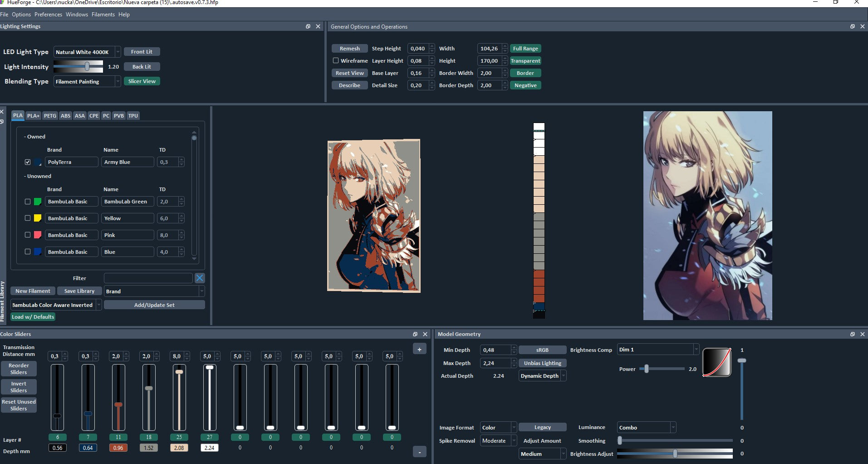
Task: Click the Invert Sliders button
Action: pyautogui.click(x=19, y=387)
